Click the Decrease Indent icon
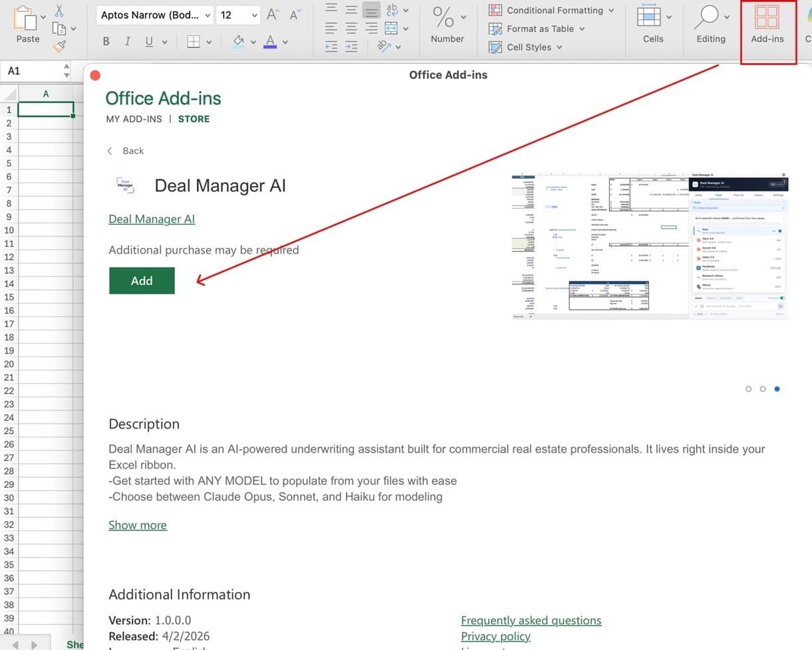 tap(332, 47)
